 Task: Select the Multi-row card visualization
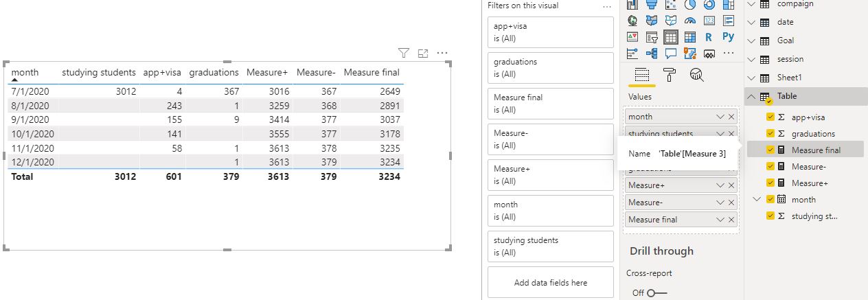(729, 21)
